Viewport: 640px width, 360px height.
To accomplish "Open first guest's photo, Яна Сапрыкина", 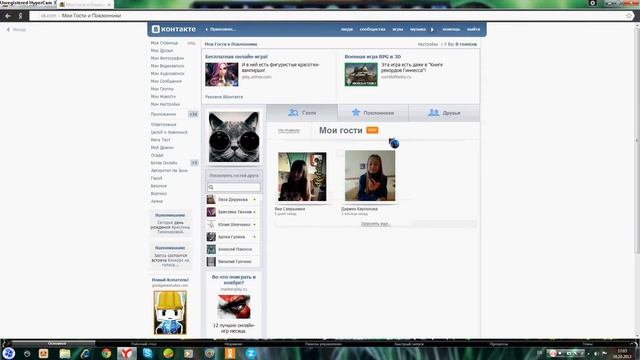I will coord(302,177).
